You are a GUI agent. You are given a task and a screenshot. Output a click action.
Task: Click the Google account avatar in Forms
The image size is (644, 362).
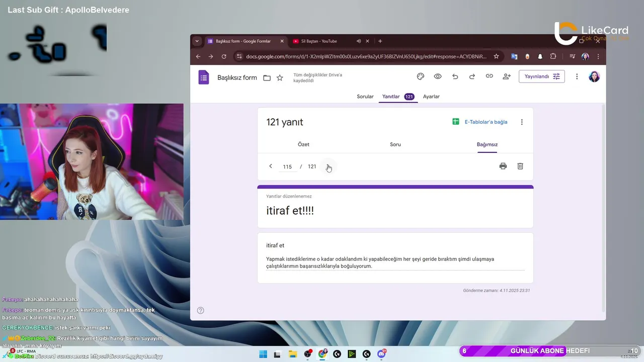tap(594, 76)
